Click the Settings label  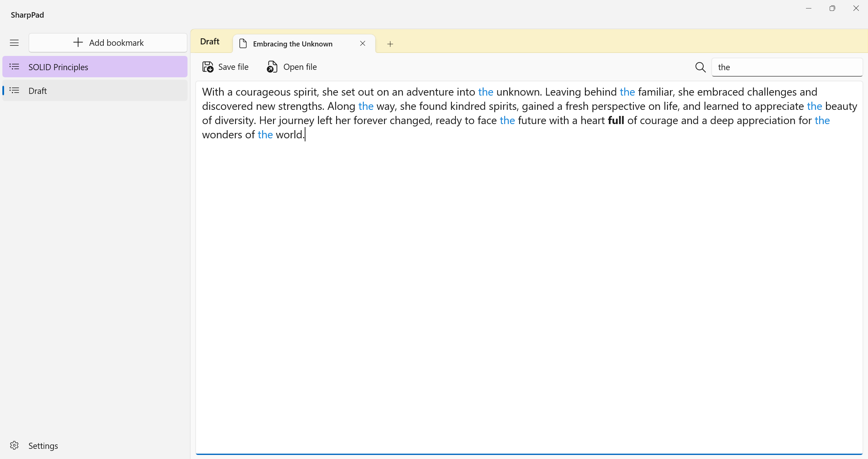pos(43,445)
